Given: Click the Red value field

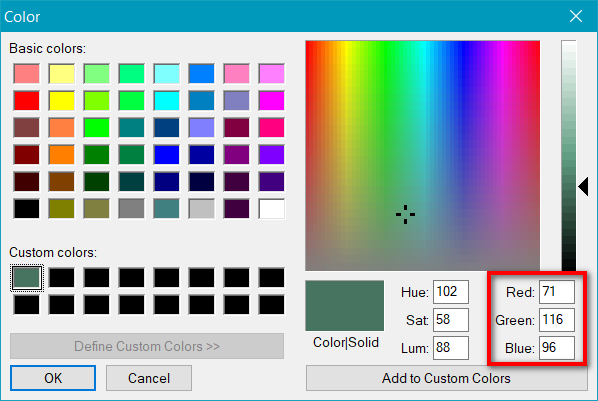Looking at the screenshot, I should click(x=557, y=292).
